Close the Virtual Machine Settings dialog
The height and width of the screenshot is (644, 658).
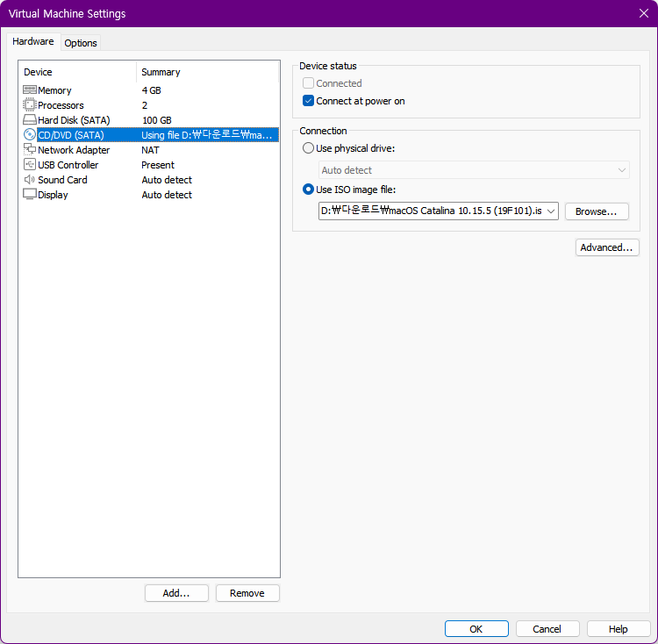click(x=644, y=13)
